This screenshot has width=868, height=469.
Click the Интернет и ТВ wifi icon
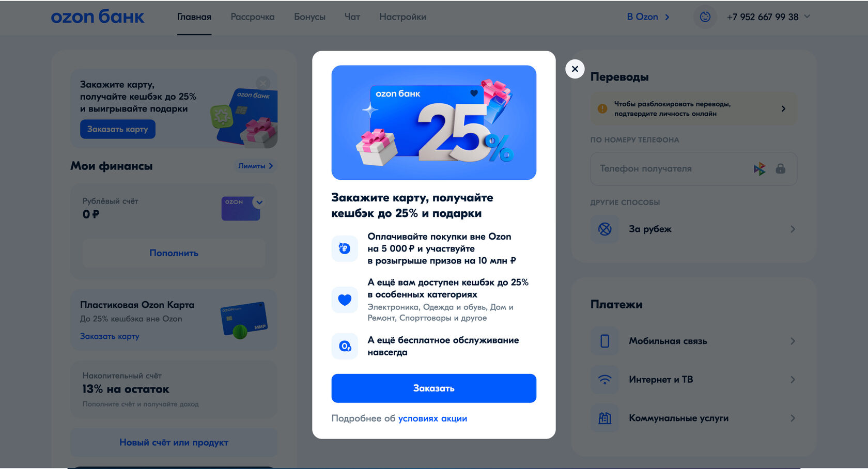[605, 380]
